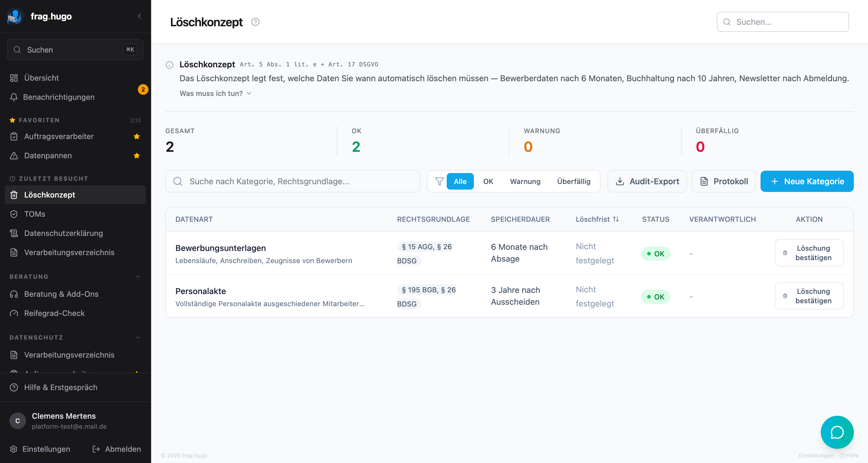
Task: Open Übersicht in the sidebar
Action: pos(75,78)
